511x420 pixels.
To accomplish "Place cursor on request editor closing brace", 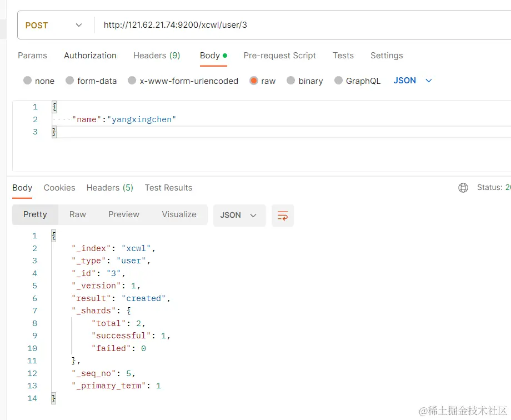I will [x=54, y=132].
